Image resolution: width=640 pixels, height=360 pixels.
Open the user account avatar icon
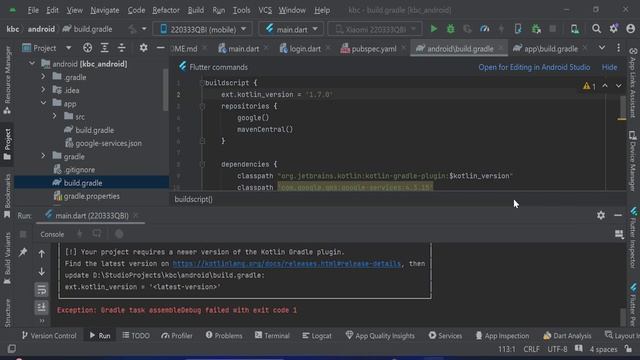[x=631, y=29]
